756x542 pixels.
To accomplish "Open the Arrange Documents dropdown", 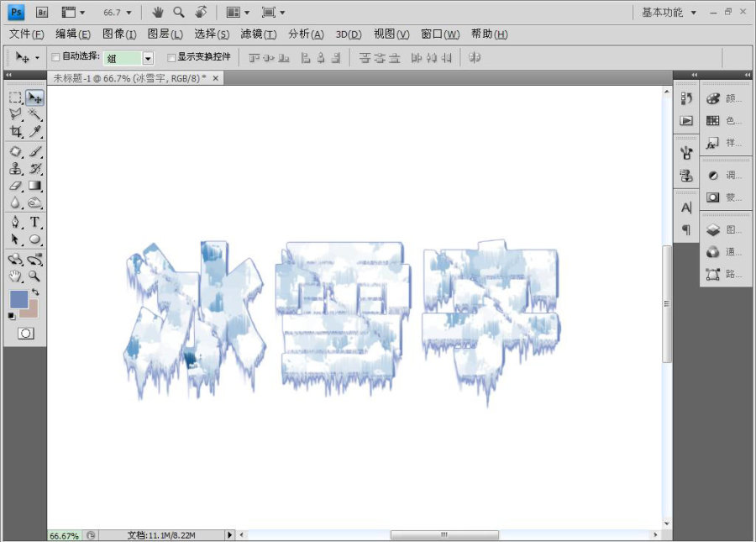I will (238, 13).
